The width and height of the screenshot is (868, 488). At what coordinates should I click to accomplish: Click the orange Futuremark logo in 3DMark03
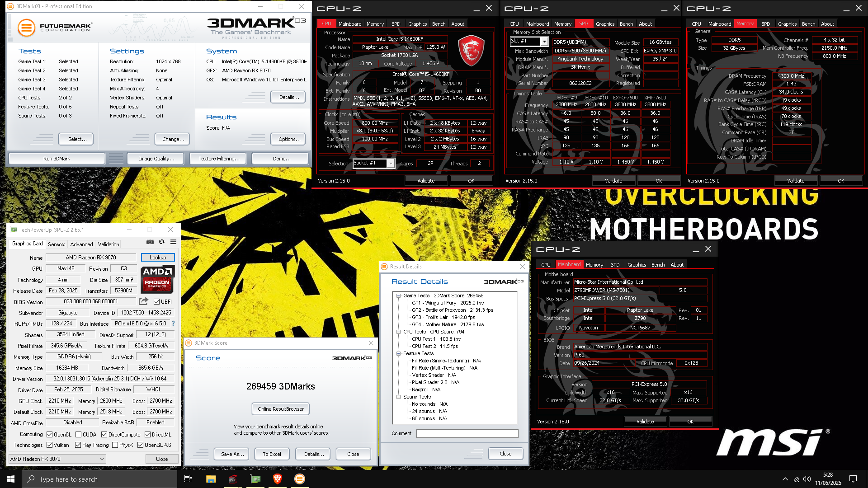tap(26, 28)
